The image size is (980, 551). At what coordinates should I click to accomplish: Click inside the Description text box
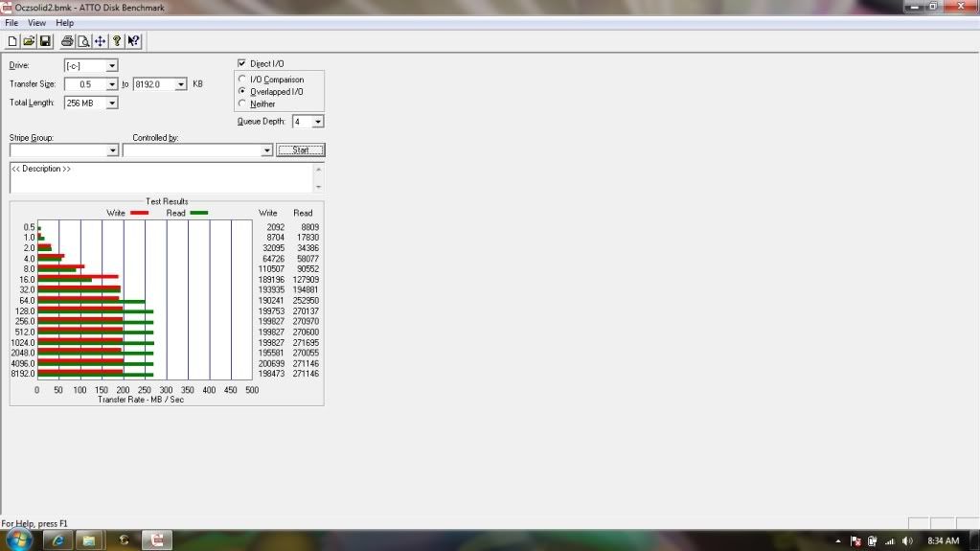(x=162, y=178)
